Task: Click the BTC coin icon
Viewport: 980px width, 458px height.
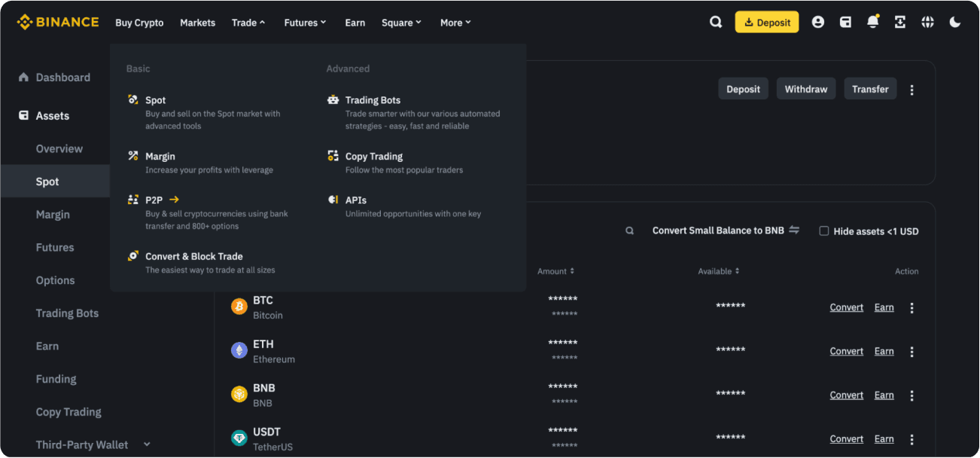Action: [239, 307]
